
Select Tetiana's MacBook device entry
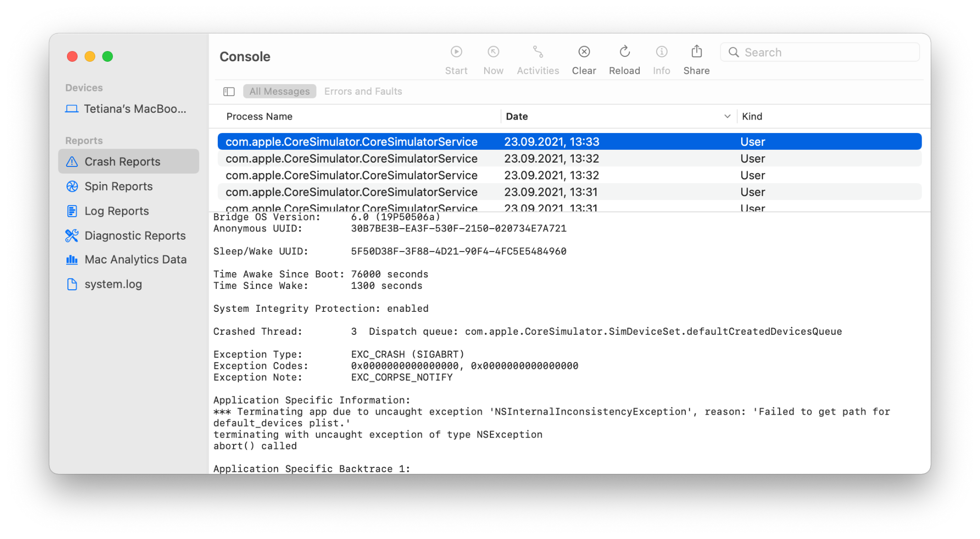128,109
